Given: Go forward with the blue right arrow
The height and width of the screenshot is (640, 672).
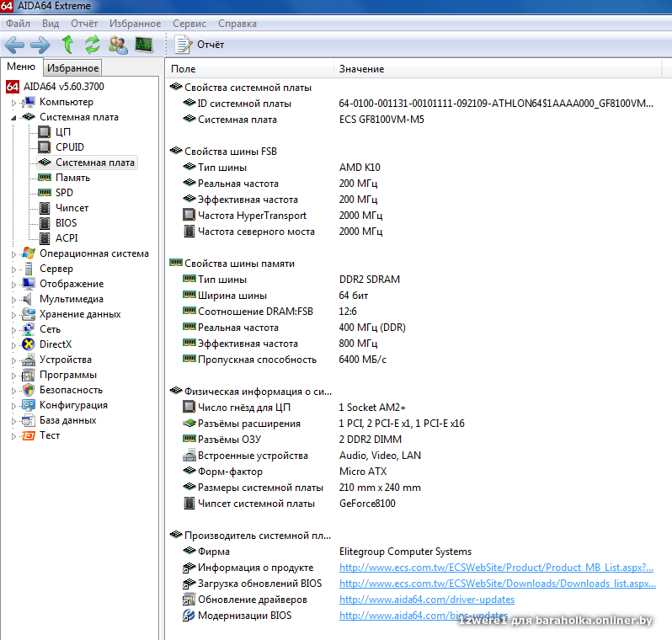Looking at the screenshot, I should click(40, 45).
